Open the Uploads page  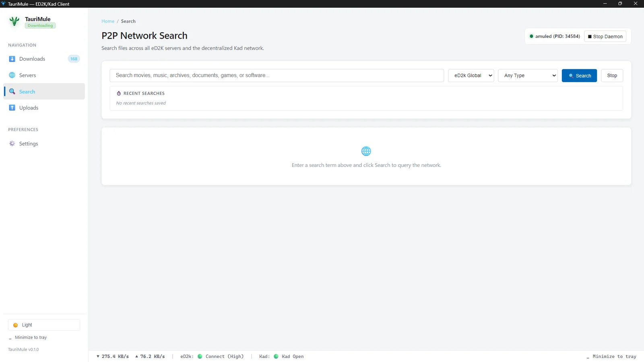click(x=44, y=108)
